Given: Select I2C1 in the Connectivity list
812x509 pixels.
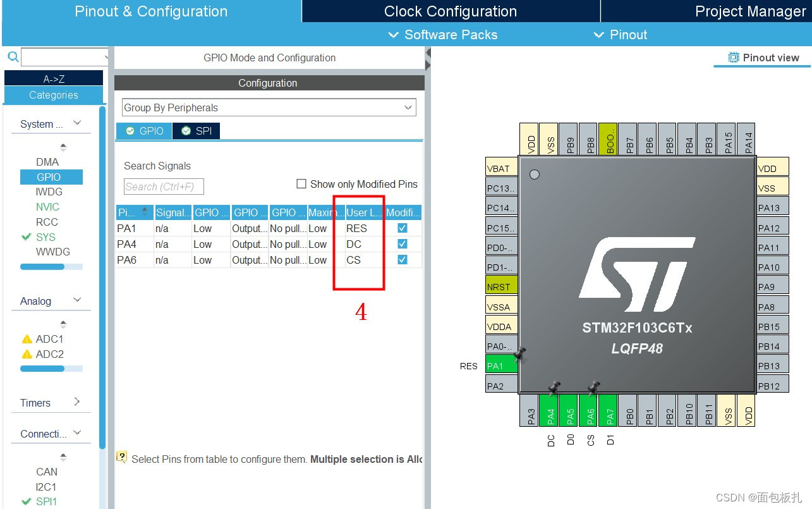Looking at the screenshot, I should [46, 487].
